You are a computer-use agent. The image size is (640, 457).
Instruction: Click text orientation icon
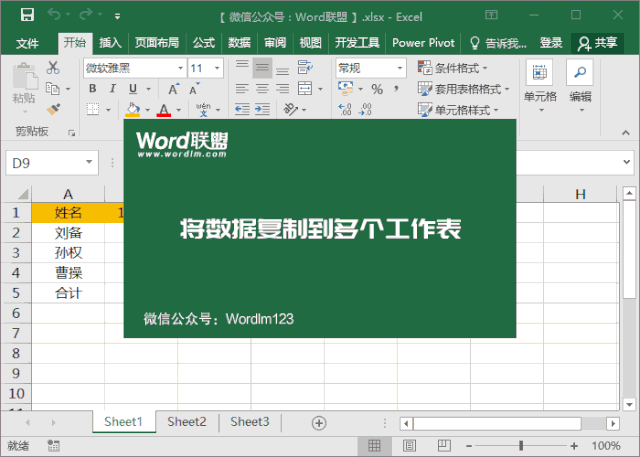291,109
